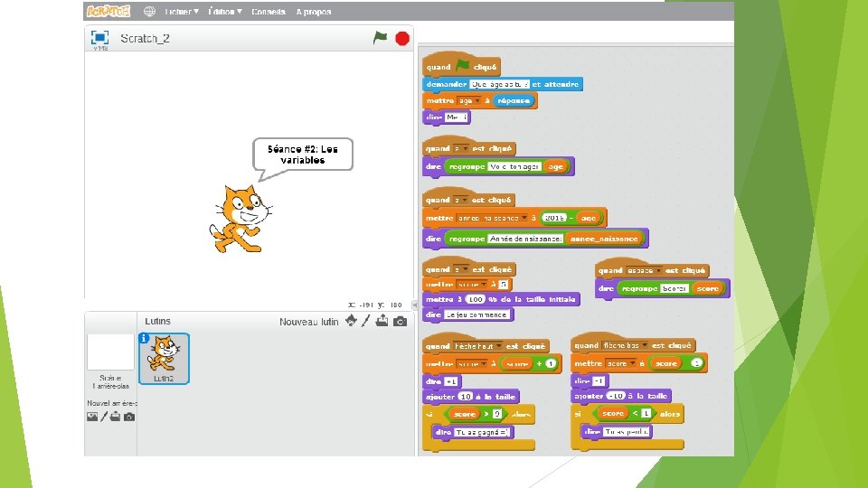
Task: Click the "quand drapeau cliqué" hat block
Action: pyautogui.click(x=462, y=67)
